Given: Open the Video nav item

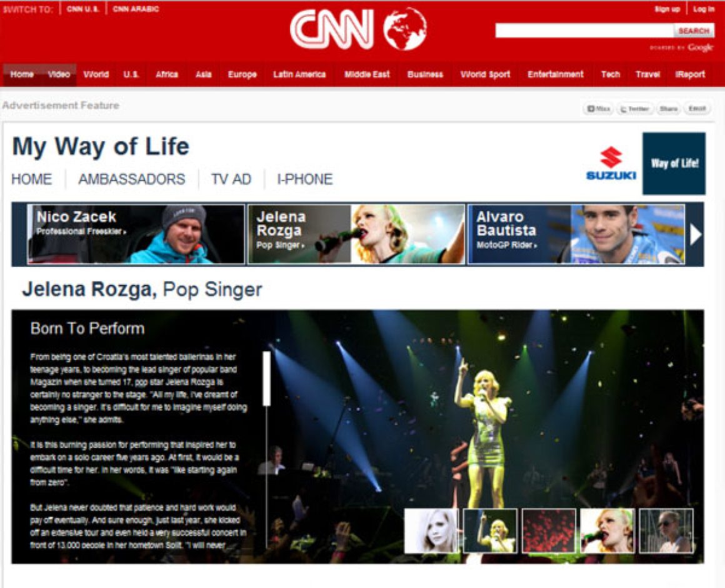Looking at the screenshot, I should [59, 74].
